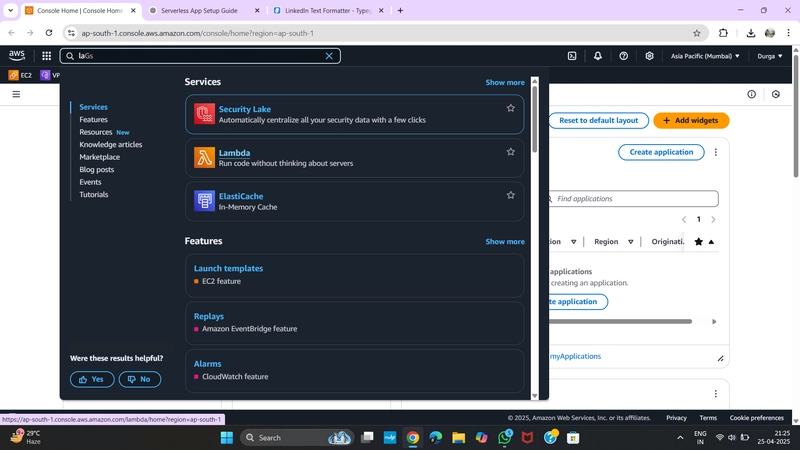
Task: Click the widget resize handle icon
Action: (720, 359)
